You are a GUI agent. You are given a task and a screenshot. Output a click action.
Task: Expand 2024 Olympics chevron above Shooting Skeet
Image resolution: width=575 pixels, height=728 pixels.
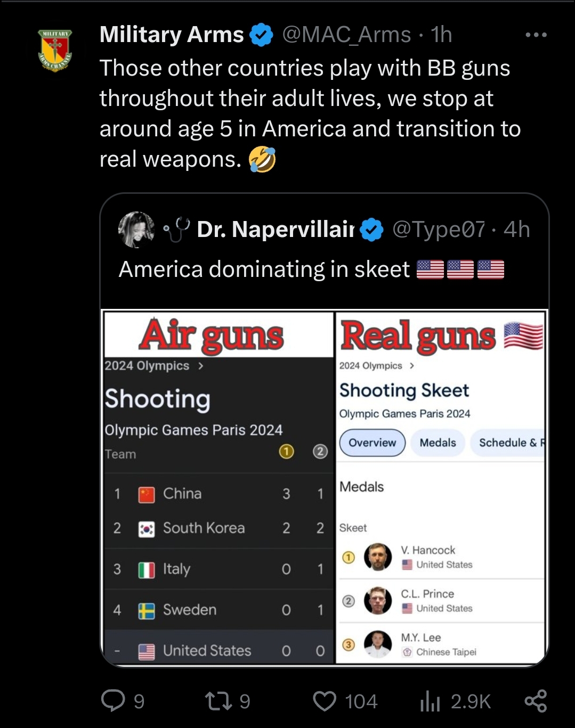pos(412,366)
